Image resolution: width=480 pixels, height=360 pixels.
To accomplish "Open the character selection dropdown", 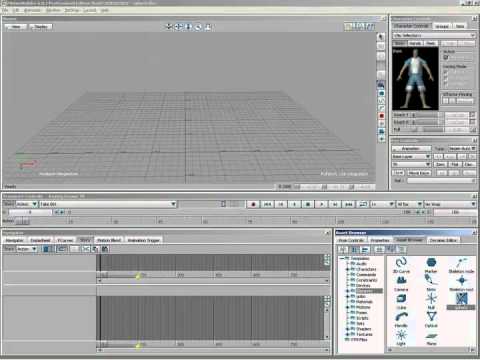I will (434, 35).
